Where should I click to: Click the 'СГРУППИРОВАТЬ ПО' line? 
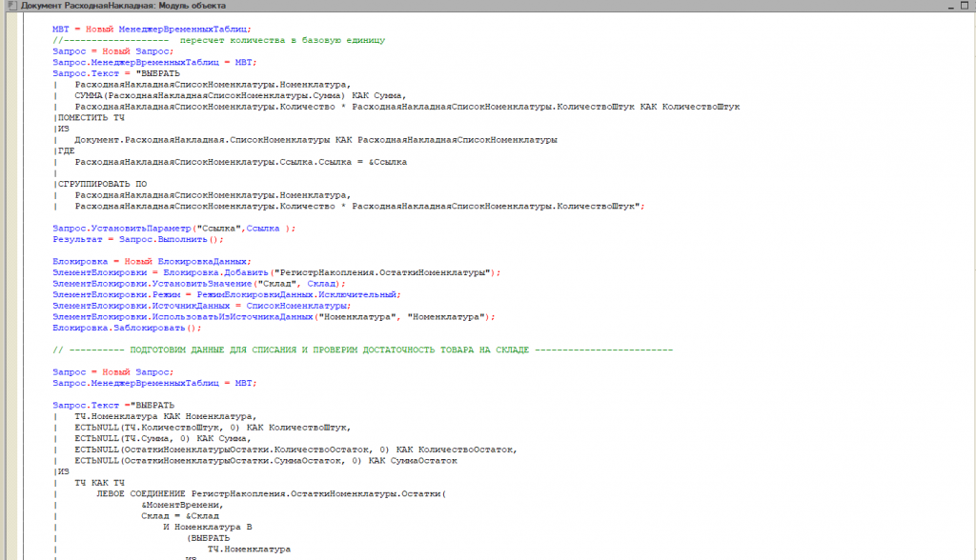tap(102, 184)
